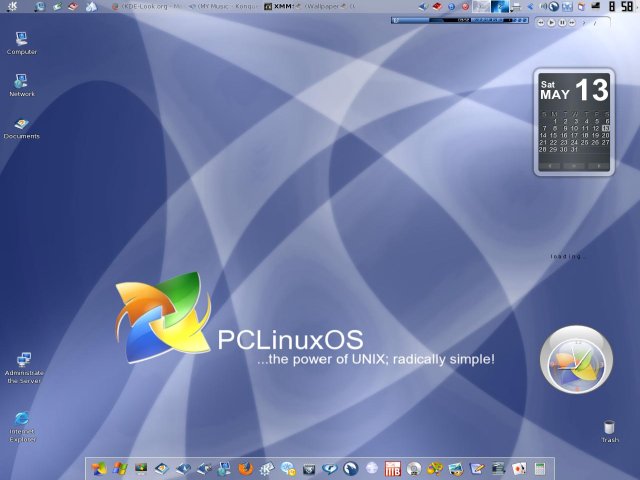Open the playing cards game icon in dock
This screenshot has height=480, width=640.
(x=519, y=469)
